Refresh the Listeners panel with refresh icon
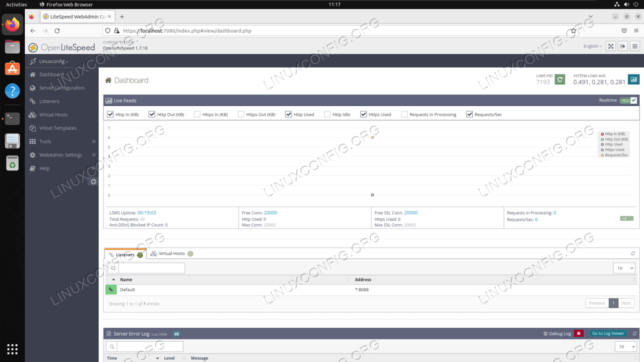 (x=633, y=254)
